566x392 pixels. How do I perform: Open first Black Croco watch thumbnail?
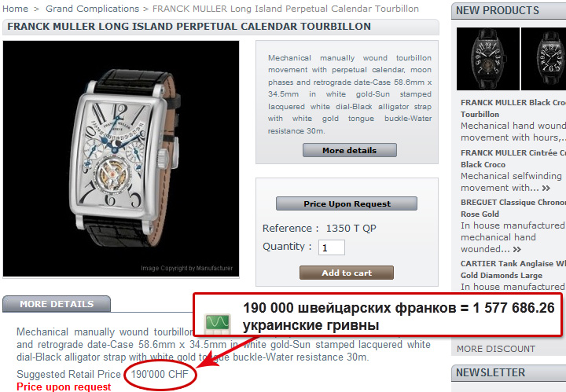coord(488,59)
